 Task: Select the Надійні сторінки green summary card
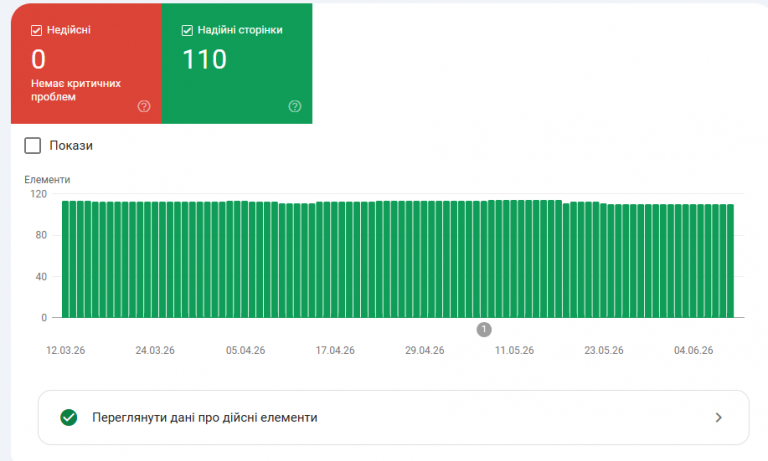tap(237, 64)
